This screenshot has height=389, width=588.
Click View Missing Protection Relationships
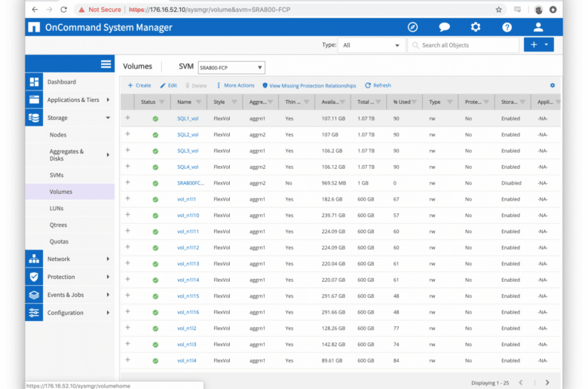coord(309,85)
